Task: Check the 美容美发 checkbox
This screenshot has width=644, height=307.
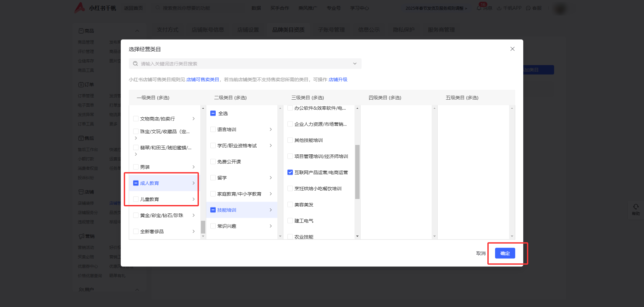Action: pyautogui.click(x=290, y=204)
